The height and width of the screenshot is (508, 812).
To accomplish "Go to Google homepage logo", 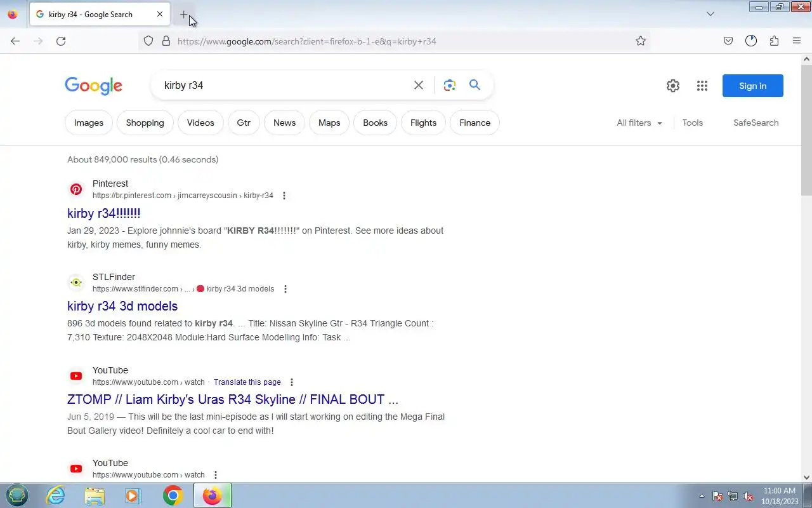I will click(93, 86).
